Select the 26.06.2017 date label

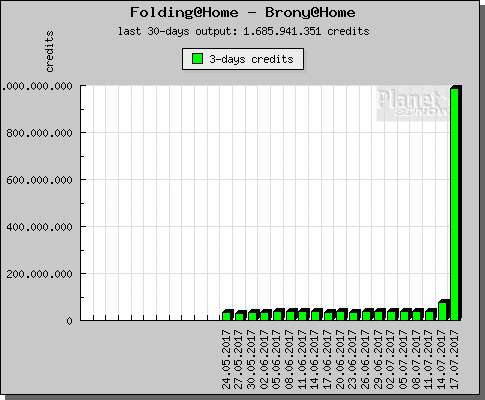(x=366, y=359)
